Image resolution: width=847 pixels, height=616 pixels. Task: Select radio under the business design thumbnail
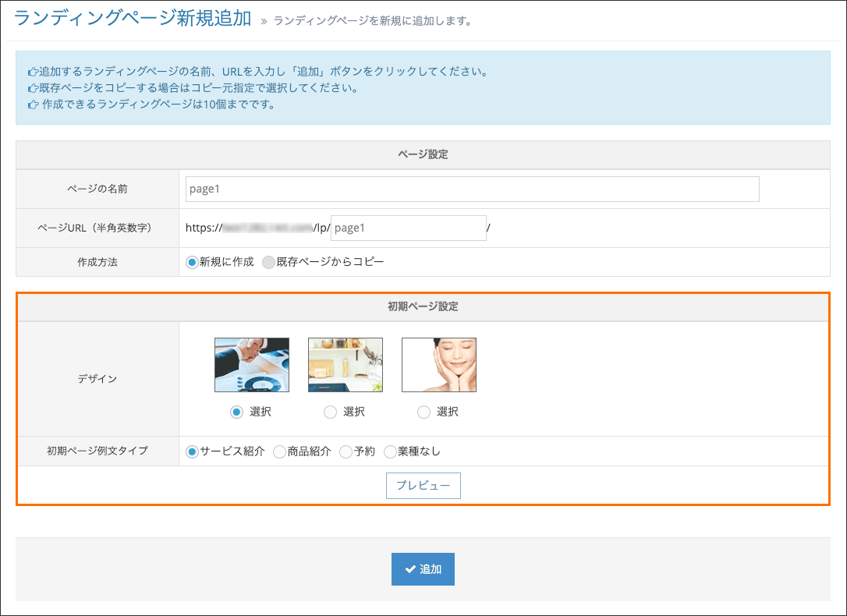click(236, 412)
